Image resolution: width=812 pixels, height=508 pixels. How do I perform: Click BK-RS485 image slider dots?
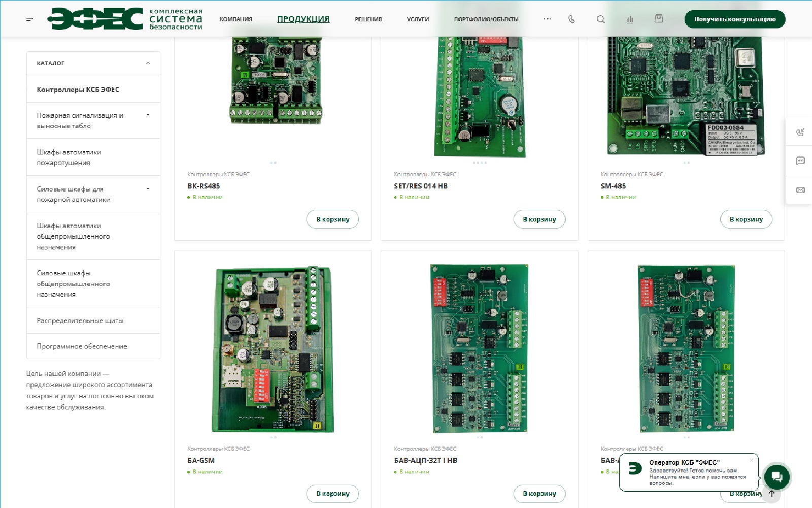point(273,163)
